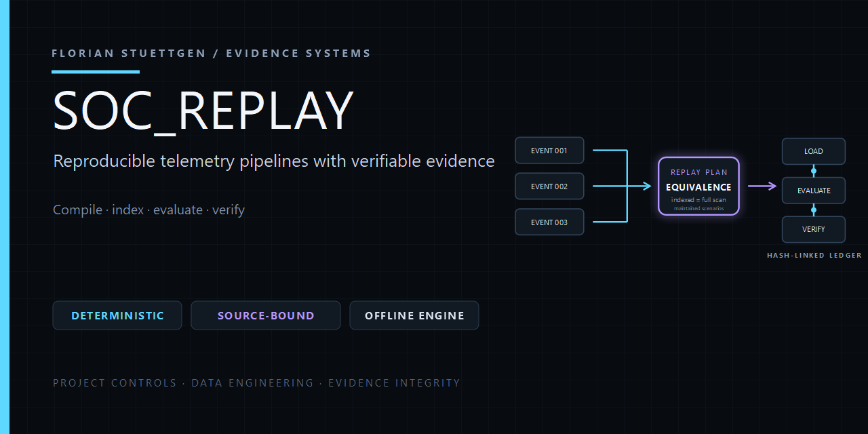Click the VERIFY stage box
The width and height of the screenshot is (868, 434).
[814, 229]
